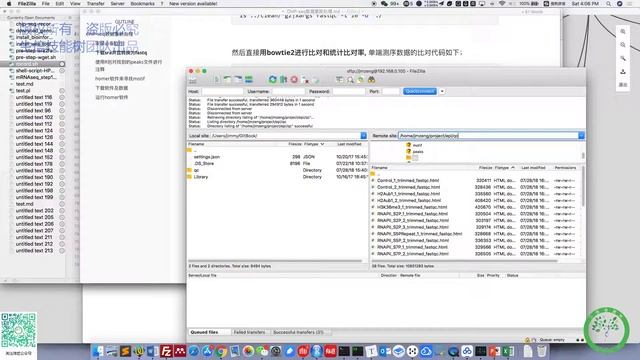Jump to homer outline entry in editor
This screenshot has width=640, height=360.
[120, 78]
